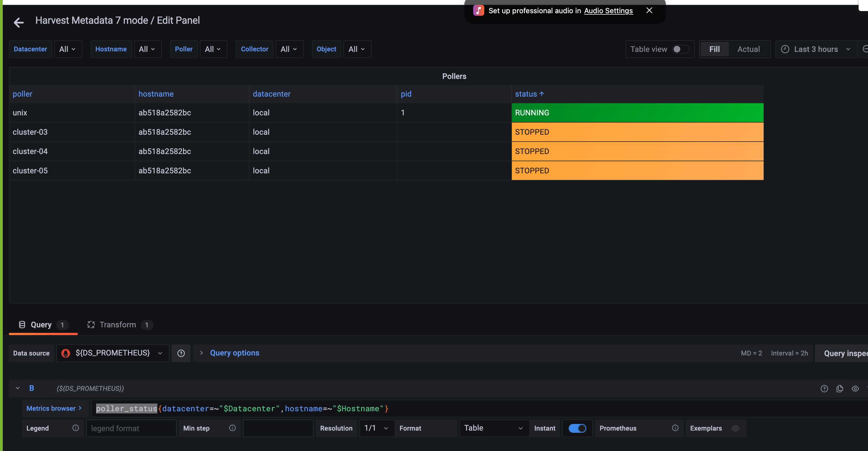Click the Legend info icon
The height and width of the screenshot is (451, 868).
pos(75,428)
